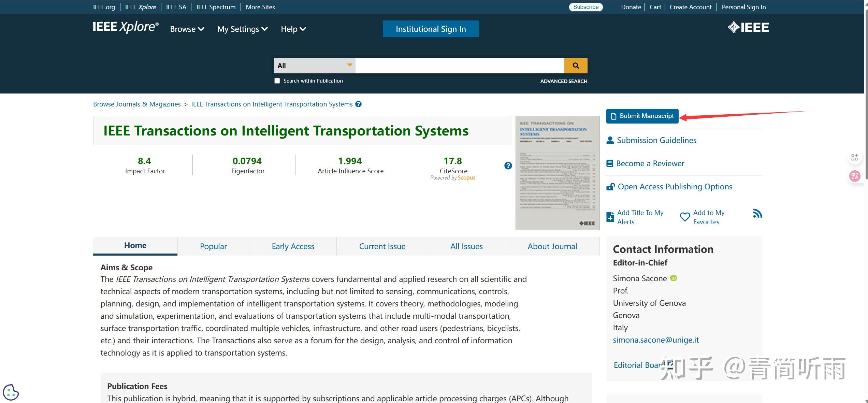Expand the Browse menu
The image size is (868, 403).
(187, 29)
